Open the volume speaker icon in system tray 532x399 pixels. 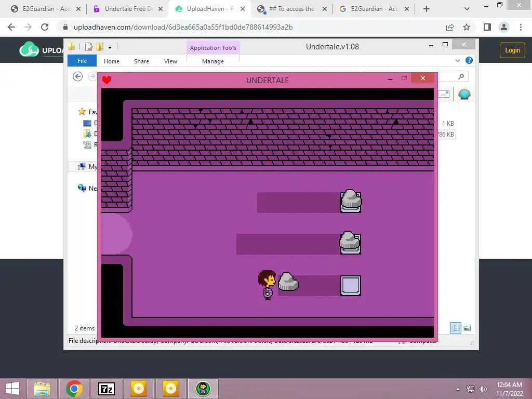pos(483,389)
